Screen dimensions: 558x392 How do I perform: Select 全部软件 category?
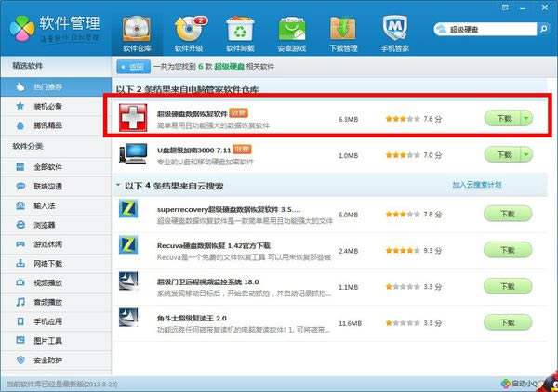pos(56,167)
